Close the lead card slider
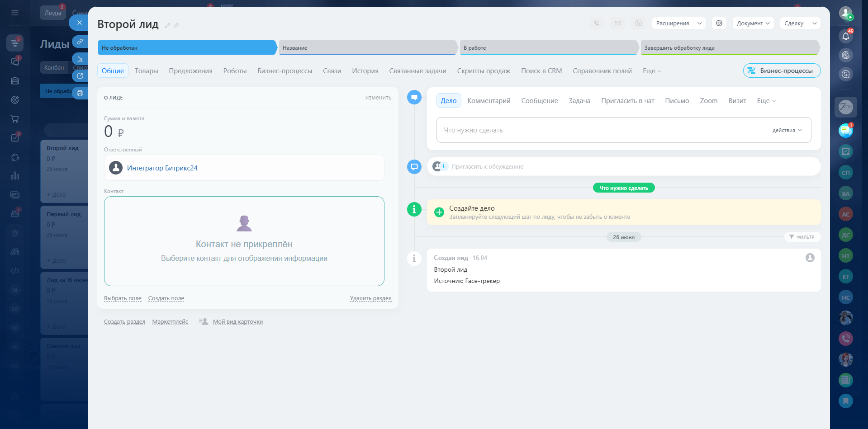Viewport: 868px width, 429px height. pos(80,23)
